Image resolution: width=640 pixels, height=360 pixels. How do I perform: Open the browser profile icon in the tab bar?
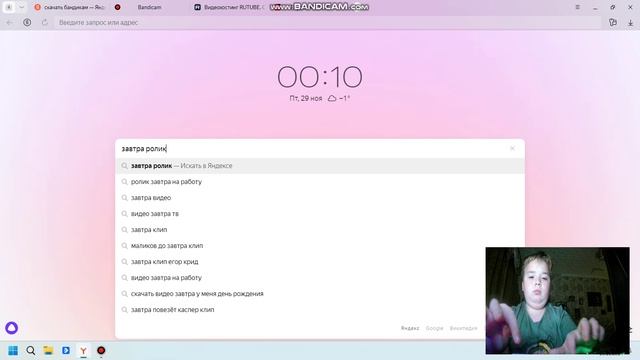click(9, 7)
